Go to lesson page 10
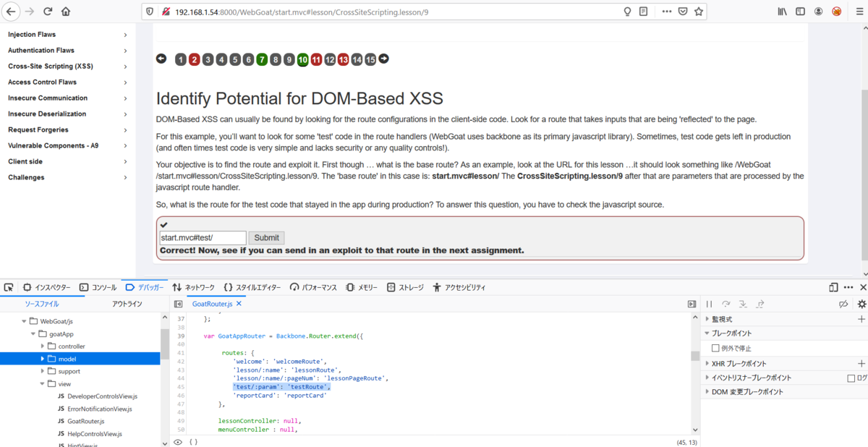Image resolution: width=868 pixels, height=447 pixels. click(302, 59)
